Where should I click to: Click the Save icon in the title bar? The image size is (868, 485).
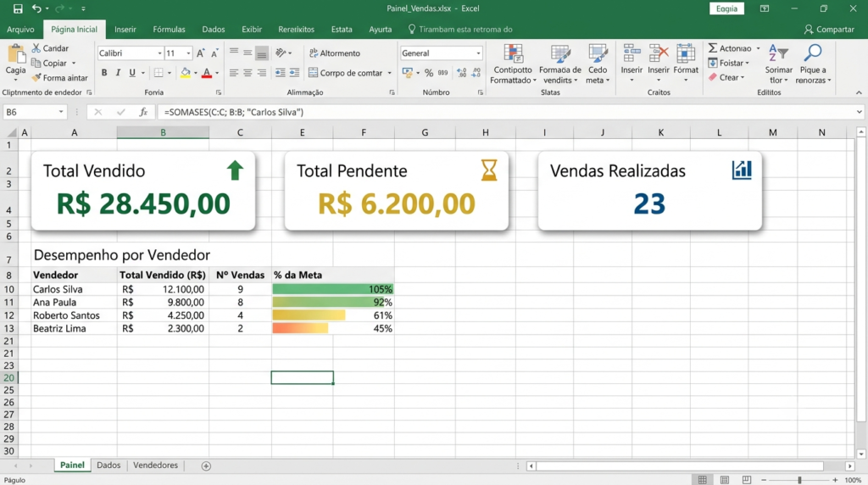pyautogui.click(x=18, y=8)
